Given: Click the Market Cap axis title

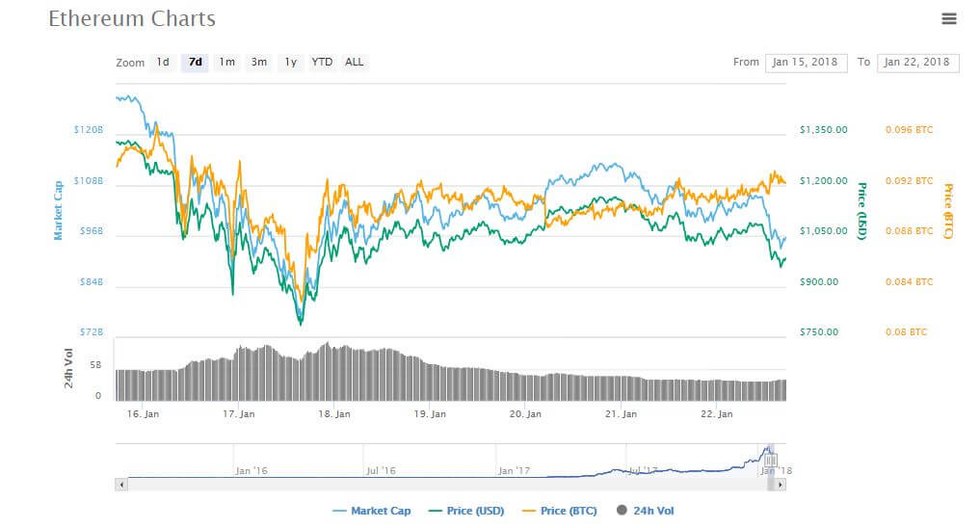Looking at the screenshot, I should tap(58, 211).
